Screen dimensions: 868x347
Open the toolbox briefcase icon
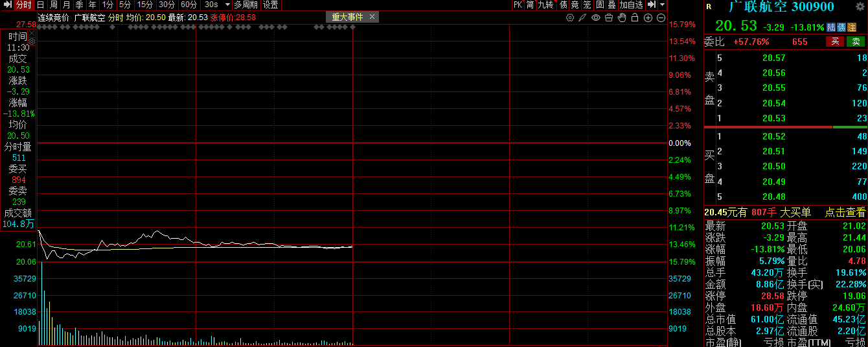click(x=609, y=18)
